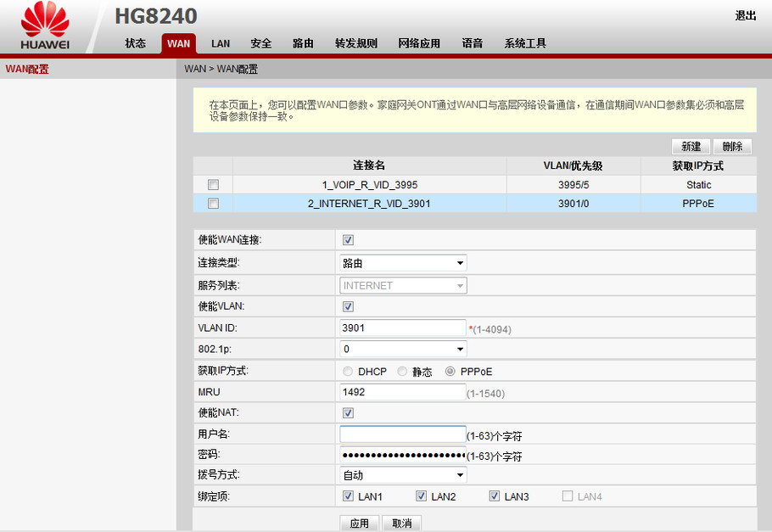Screen dimensions: 772x532
Task: Click the 退出 logout link
Action: click(x=746, y=16)
